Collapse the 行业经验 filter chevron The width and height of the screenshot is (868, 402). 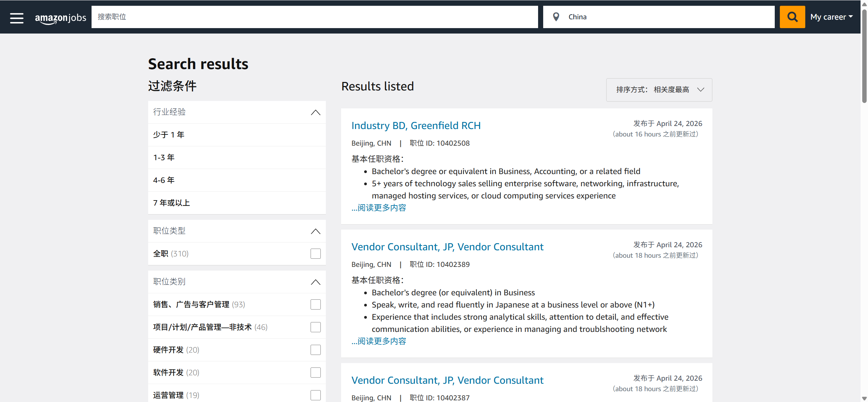coord(315,112)
